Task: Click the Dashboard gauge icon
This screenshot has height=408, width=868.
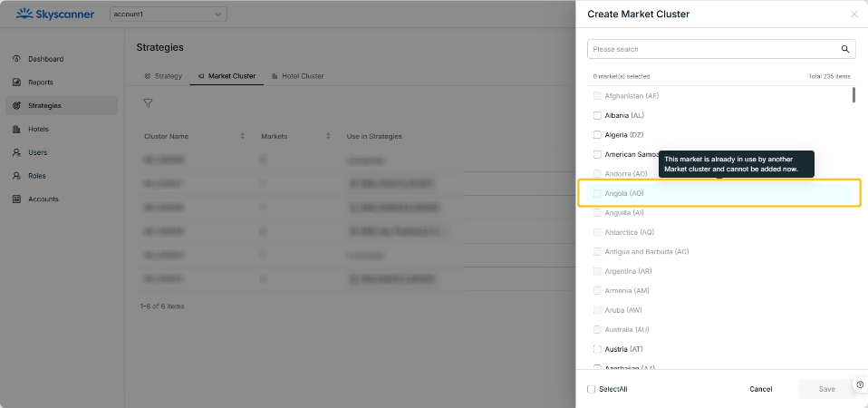Action: click(16, 59)
